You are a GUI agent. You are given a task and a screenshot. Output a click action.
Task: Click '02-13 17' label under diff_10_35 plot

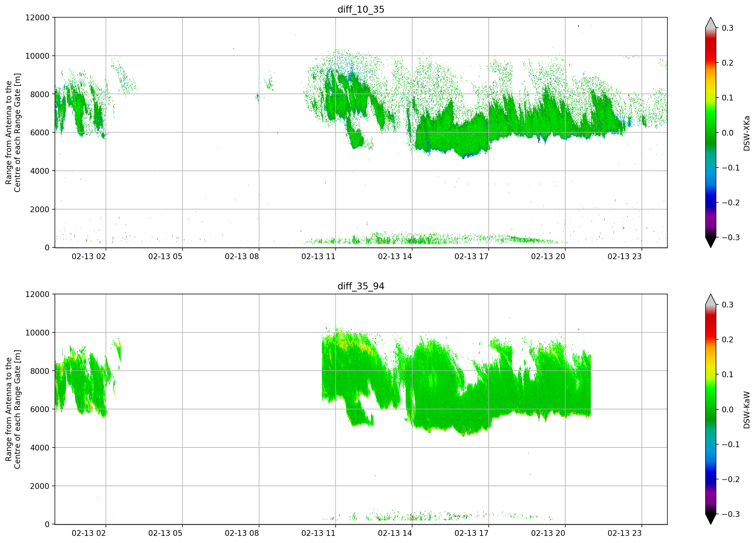click(471, 256)
